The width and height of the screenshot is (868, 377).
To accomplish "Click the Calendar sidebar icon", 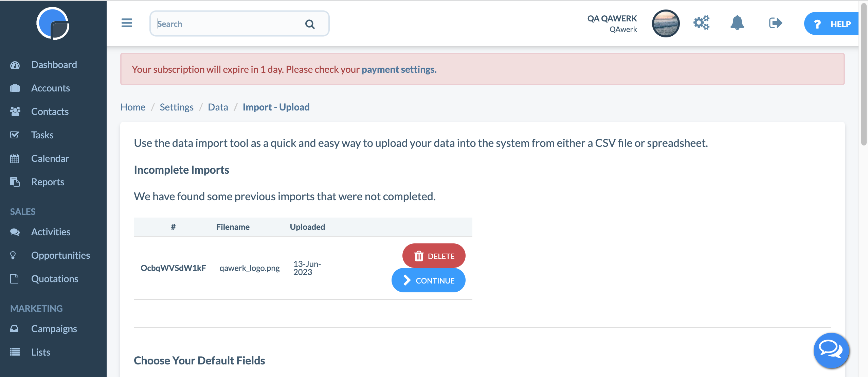I will tap(14, 158).
